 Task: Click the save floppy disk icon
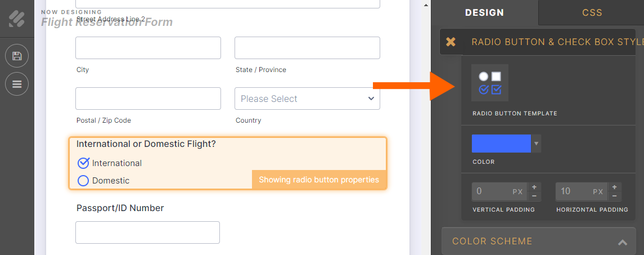[x=17, y=56]
